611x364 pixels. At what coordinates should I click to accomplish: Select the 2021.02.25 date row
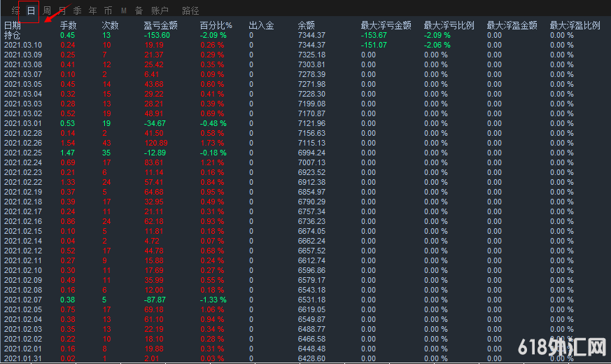click(23, 153)
